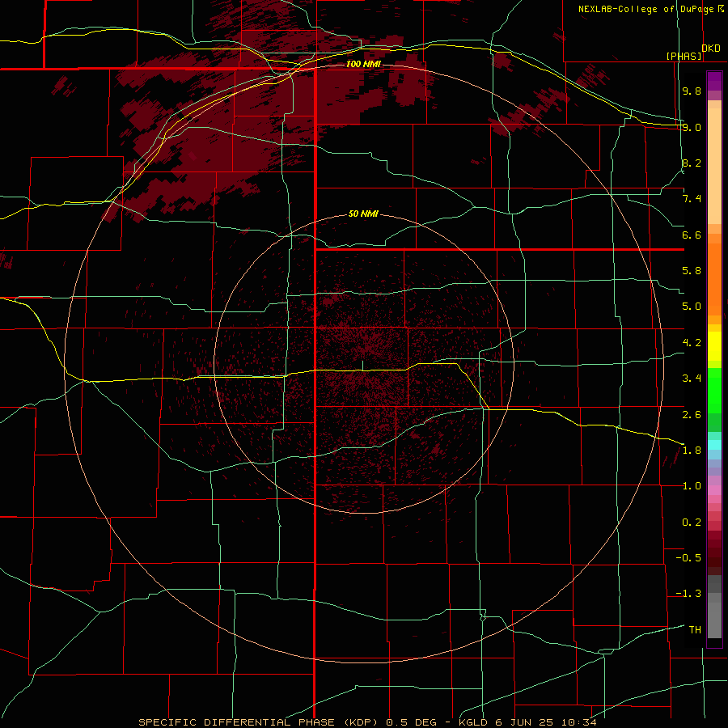Click the gray band at the color bar bottom
This screenshot has height=728, width=728.
click(714, 620)
